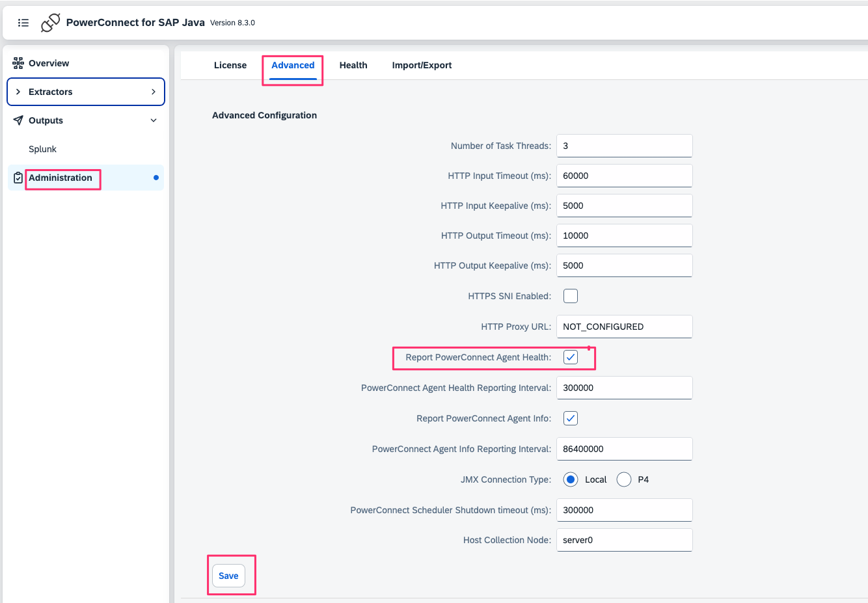Viewport: 868px width, 603px height.
Task: Enable the HTTPS SNI checkbox
Action: click(x=571, y=296)
